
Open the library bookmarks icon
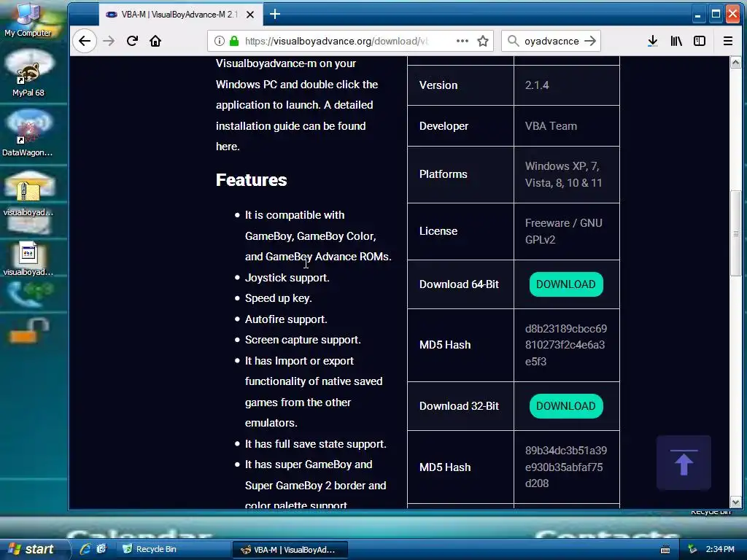coord(676,41)
